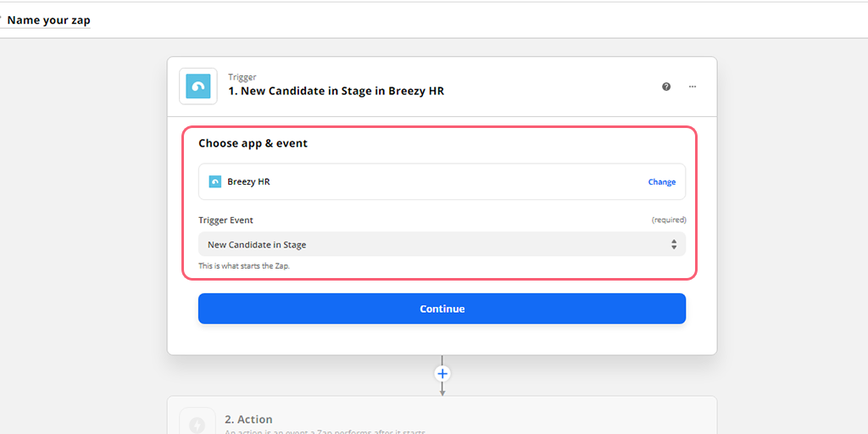The width and height of the screenshot is (868, 434).
Task: Click the Breezy HR app icon in trigger header
Action: click(198, 86)
